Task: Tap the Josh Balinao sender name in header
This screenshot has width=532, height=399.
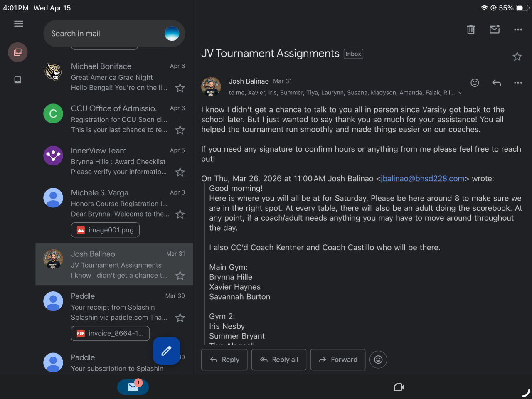Action: coord(249,81)
